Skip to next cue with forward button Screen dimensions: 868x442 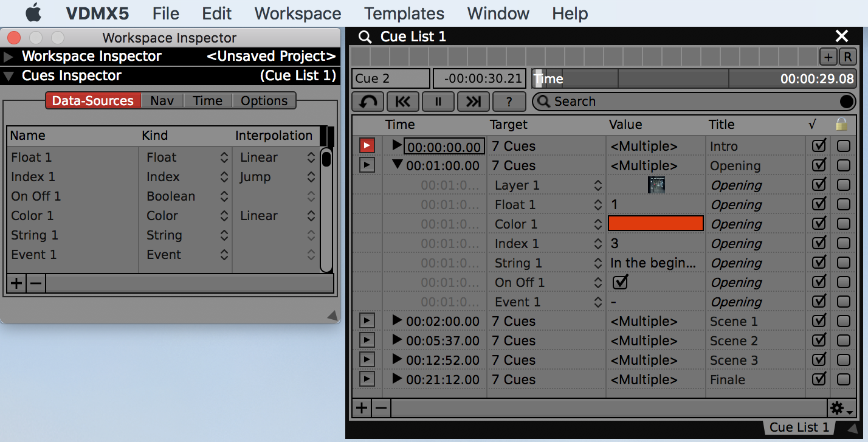click(474, 102)
